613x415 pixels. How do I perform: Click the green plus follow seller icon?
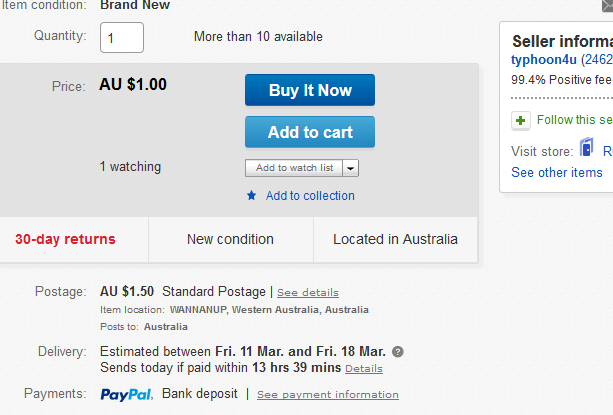[520, 120]
